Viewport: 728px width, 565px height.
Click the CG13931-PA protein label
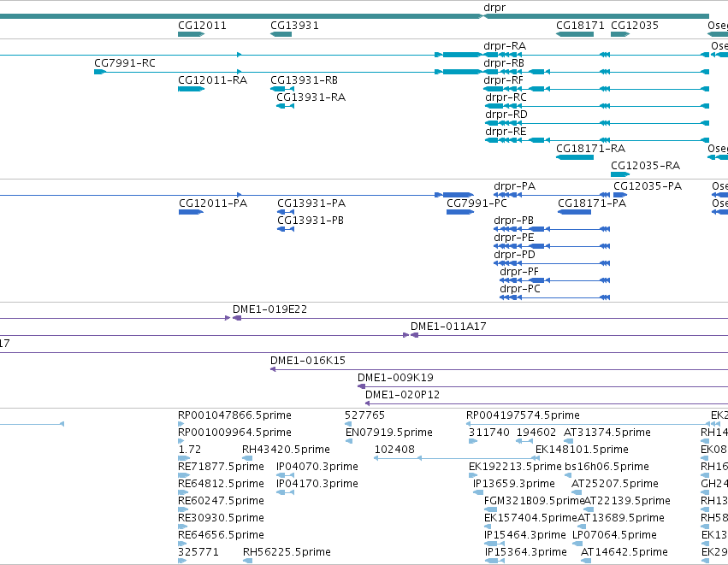311,203
